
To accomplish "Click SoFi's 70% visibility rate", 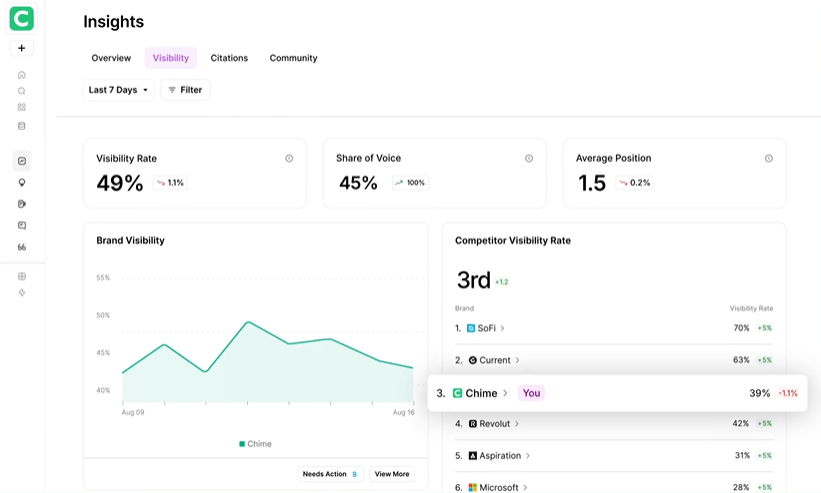I will tap(741, 328).
